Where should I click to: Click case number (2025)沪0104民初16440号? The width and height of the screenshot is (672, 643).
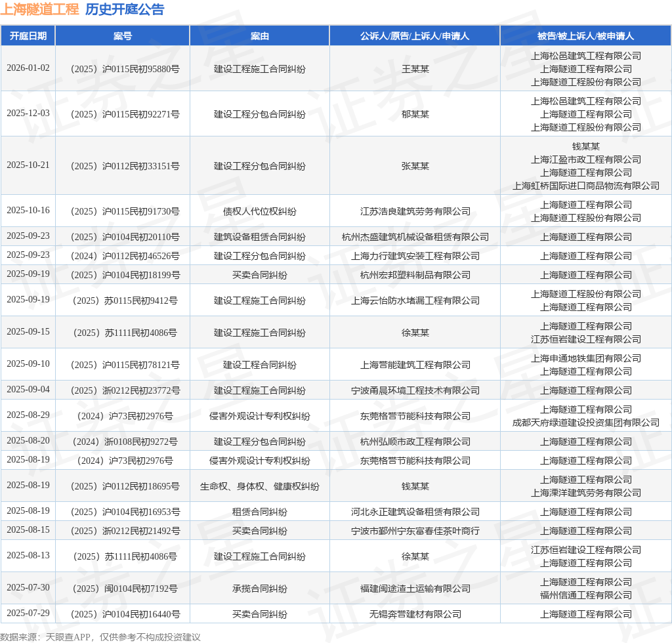(125, 614)
